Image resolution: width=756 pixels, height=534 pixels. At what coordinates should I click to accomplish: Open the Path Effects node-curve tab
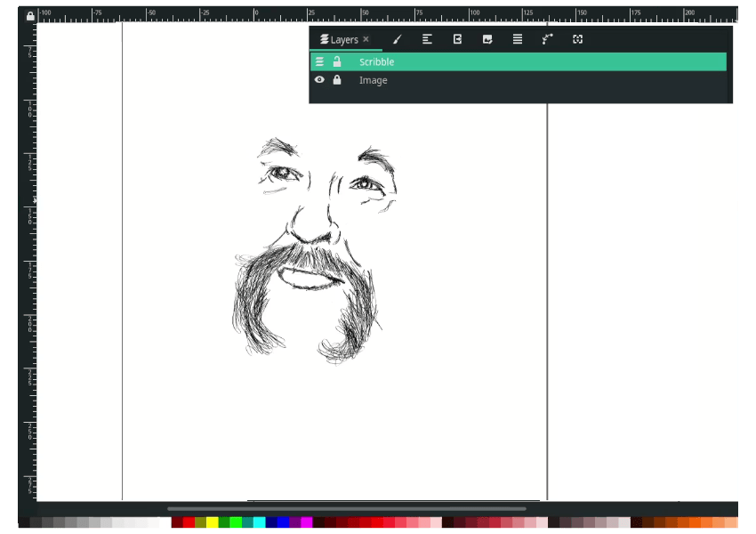pos(547,39)
